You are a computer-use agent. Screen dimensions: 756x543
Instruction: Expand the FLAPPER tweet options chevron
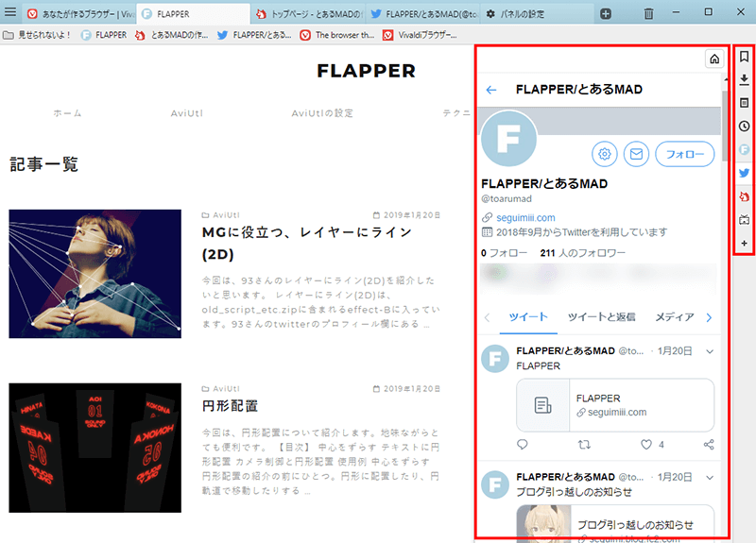click(710, 351)
